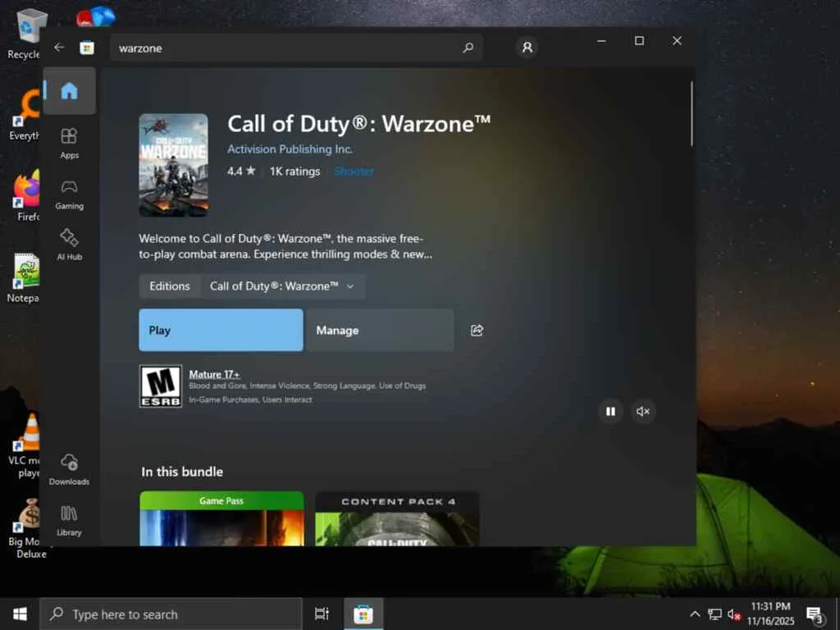The height and width of the screenshot is (630, 840).
Task: Show hidden system tray icons
Action: coord(695,614)
